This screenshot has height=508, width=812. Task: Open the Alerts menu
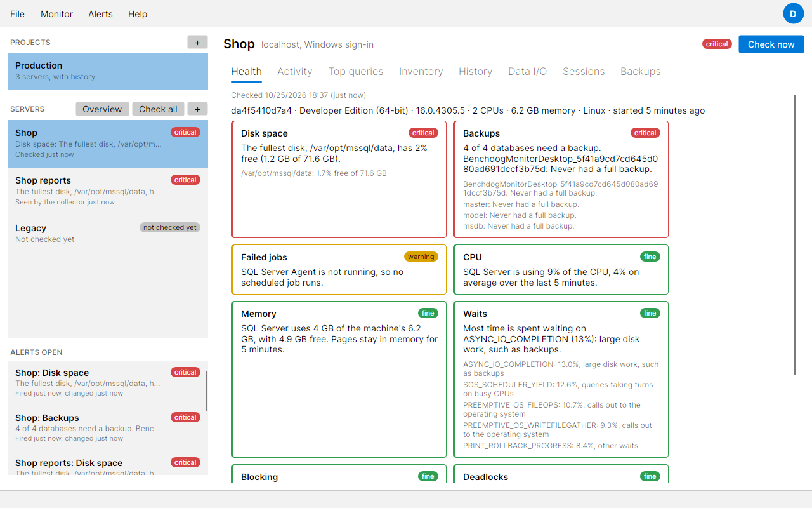pyautogui.click(x=100, y=14)
